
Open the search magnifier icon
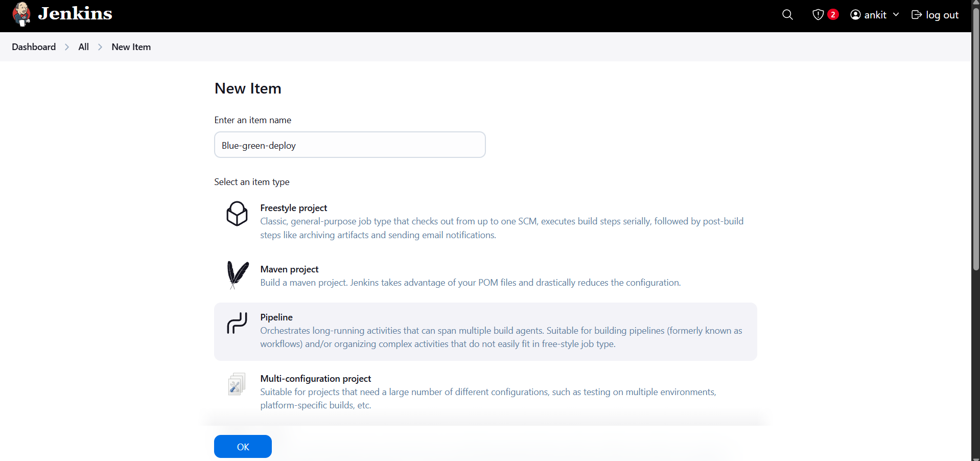pos(787,15)
